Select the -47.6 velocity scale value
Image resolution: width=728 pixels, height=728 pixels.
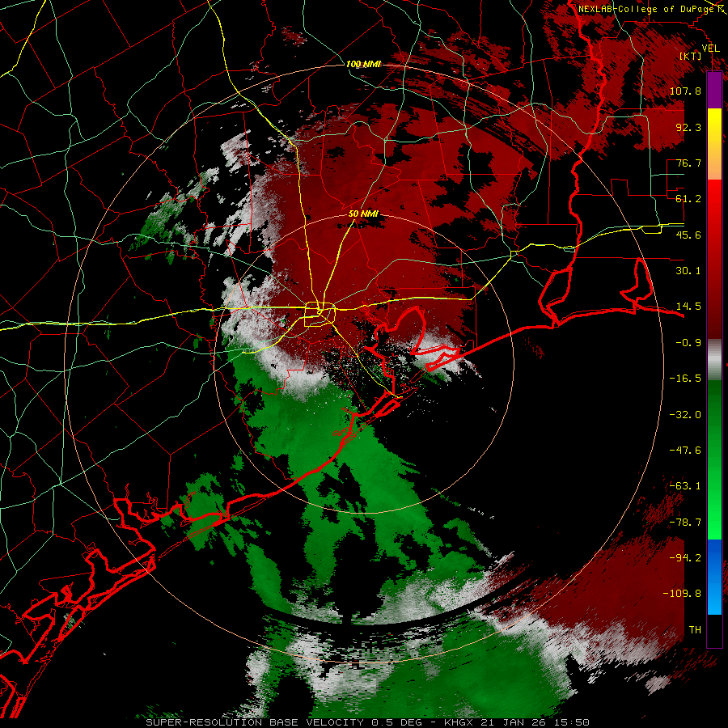click(x=685, y=451)
